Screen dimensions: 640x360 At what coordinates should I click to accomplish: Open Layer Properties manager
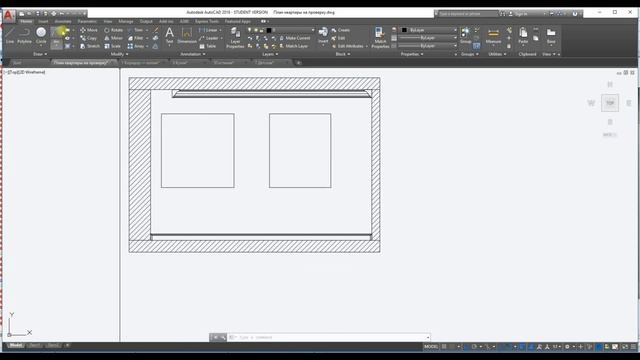[x=235, y=38]
